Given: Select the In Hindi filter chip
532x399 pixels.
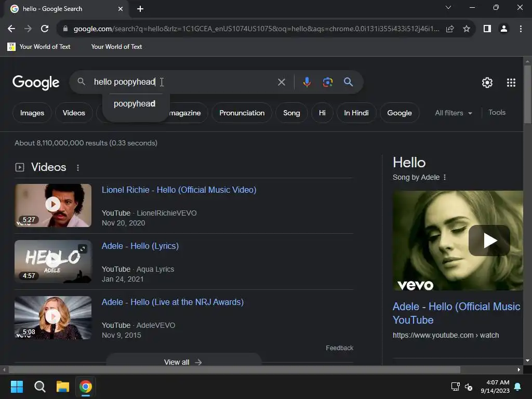Looking at the screenshot, I should [356, 113].
